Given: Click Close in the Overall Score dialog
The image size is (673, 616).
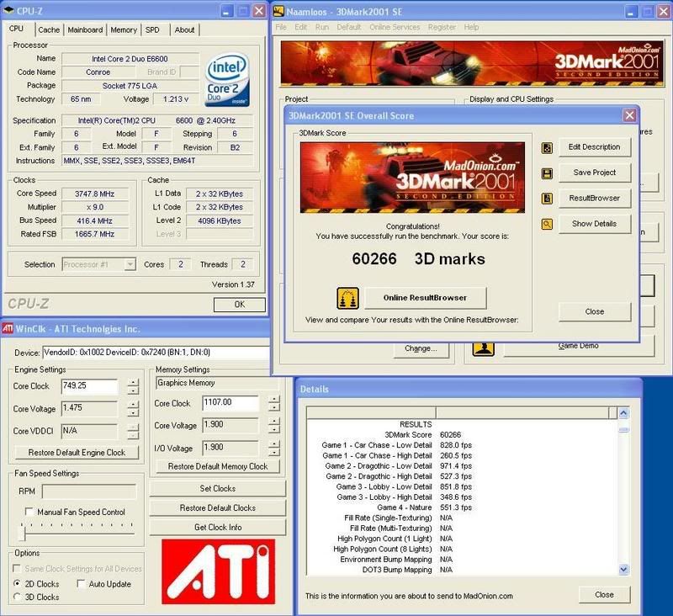Looking at the screenshot, I should pyautogui.click(x=595, y=311).
